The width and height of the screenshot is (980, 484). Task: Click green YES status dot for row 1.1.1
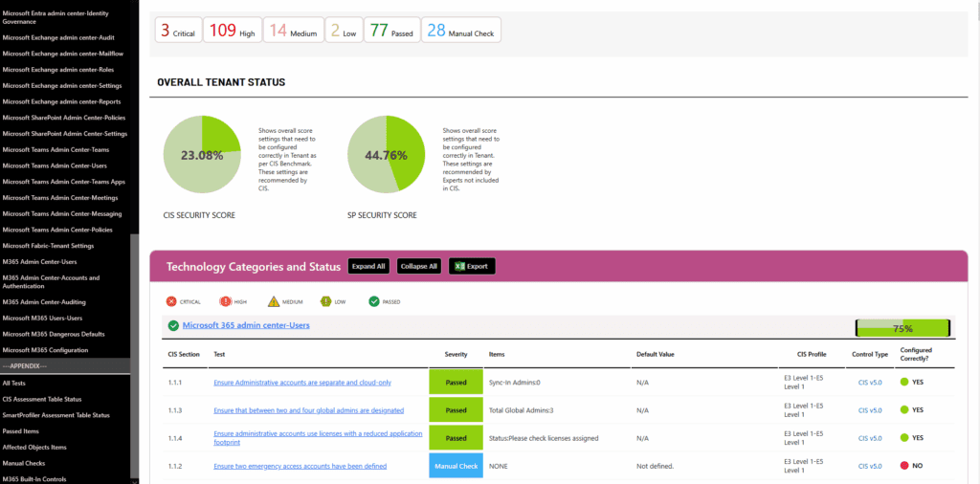click(903, 383)
